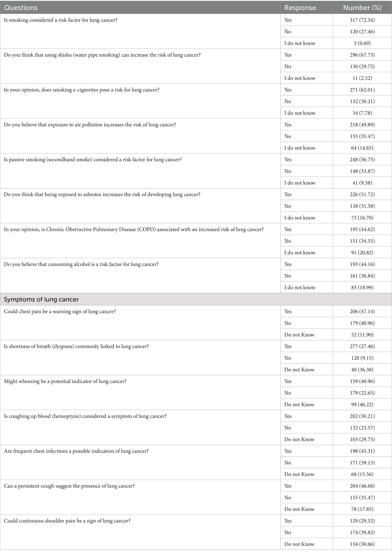
Task: Click the Number (%) column header
Action: [x=362, y=8]
